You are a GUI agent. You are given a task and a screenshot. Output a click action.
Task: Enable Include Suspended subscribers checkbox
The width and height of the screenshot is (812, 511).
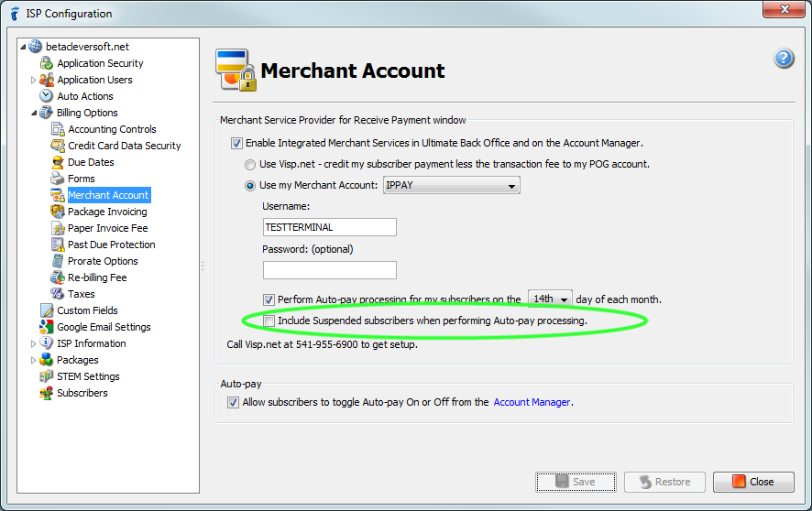click(269, 321)
